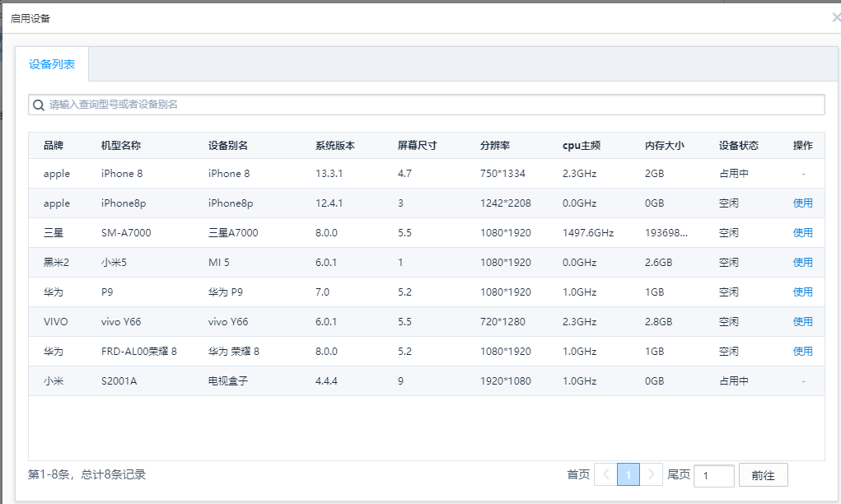Select the 设备列表 tab
Viewport: 841px width, 504px height.
tap(52, 64)
